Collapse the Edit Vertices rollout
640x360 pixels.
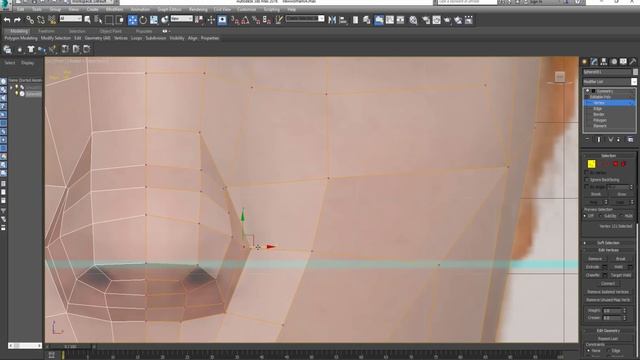pyautogui.click(x=608, y=250)
